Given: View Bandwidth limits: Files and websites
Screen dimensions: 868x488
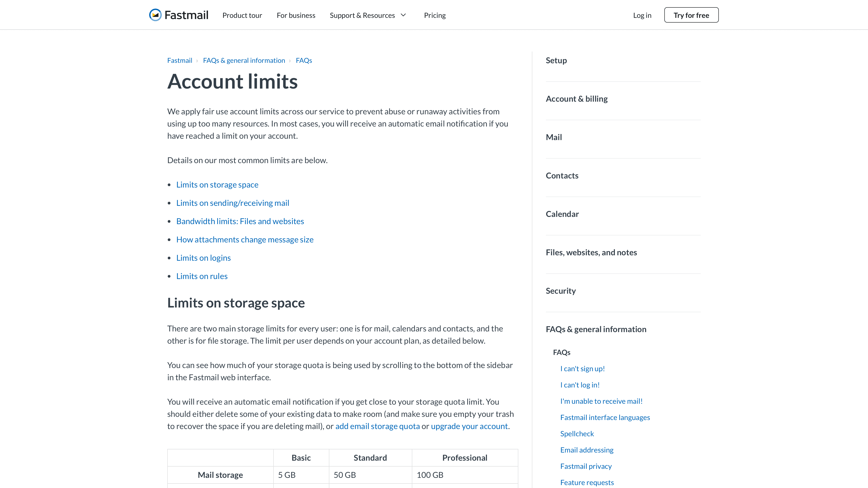Looking at the screenshot, I should coord(240,221).
